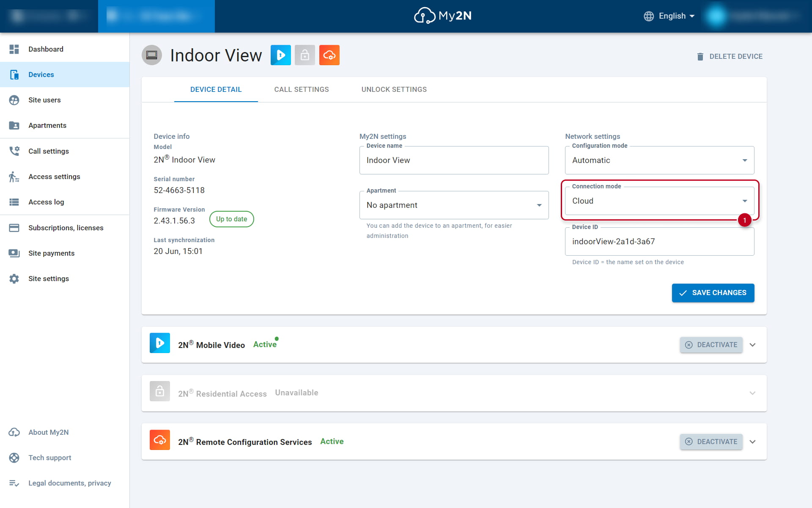This screenshot has height=508, width=812.
Task: Click Apartments folder icon in sidebar
Action: point(14,125)
